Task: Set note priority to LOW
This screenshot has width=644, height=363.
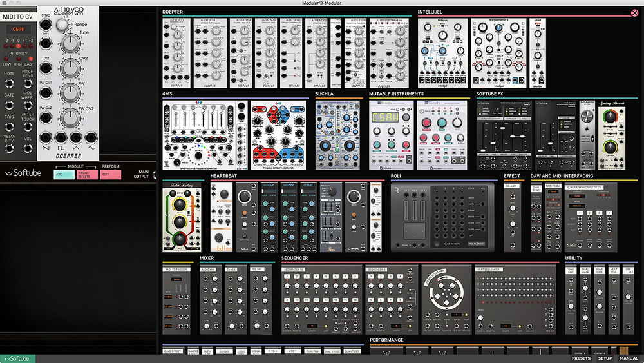Action: (6, 59)
